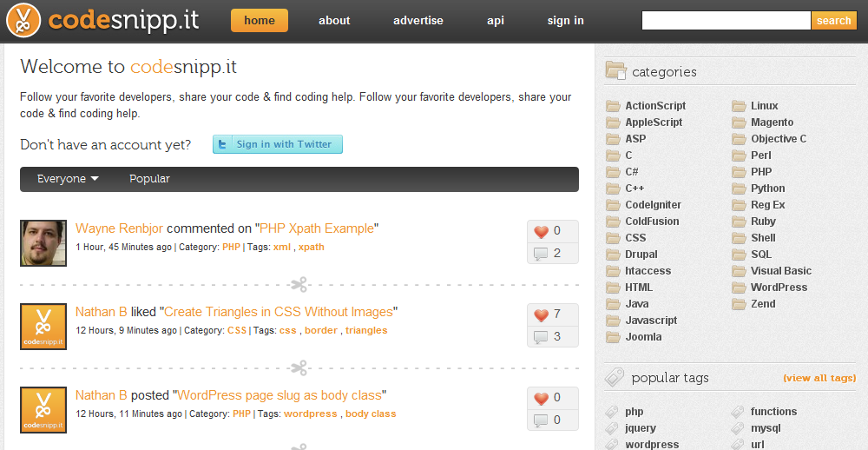This screenshot has width=868, height=450.
Task: Click the comment bubble icon on PHP Xpath Example
Action: tap(540, 255)
